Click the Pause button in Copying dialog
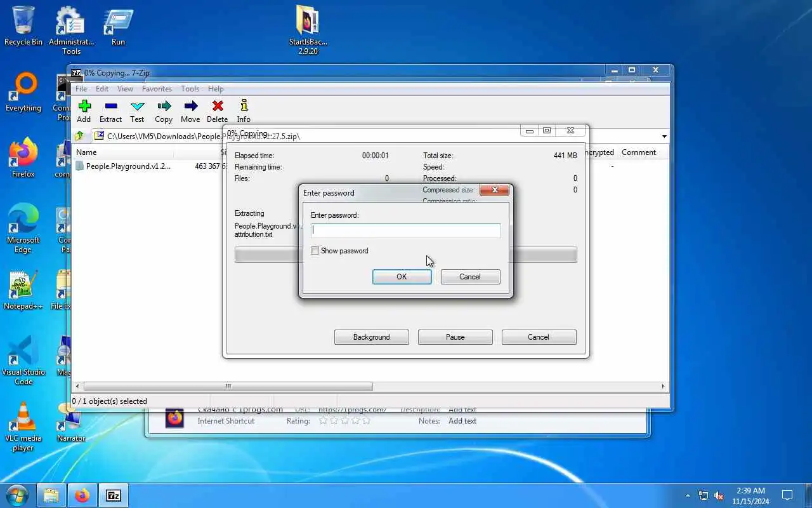Image resolution: width=812 pixels, height=508 pixels. point(455,337)
